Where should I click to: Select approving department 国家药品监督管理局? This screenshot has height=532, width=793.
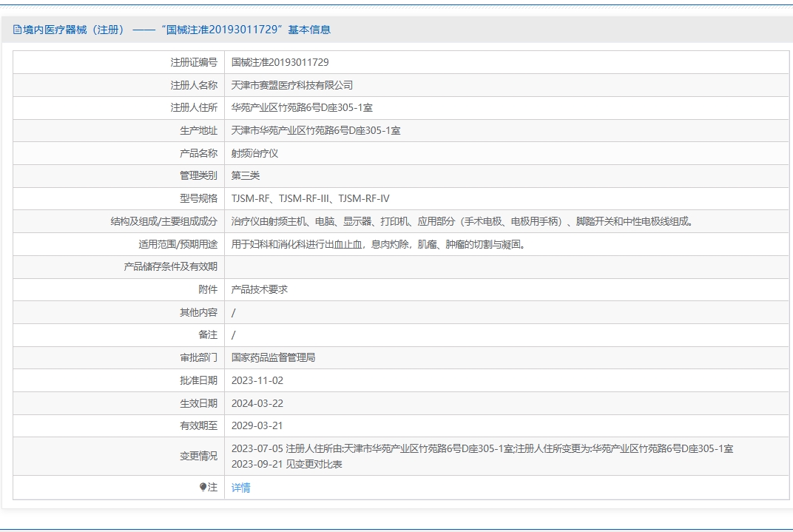(x=273, y=357)
